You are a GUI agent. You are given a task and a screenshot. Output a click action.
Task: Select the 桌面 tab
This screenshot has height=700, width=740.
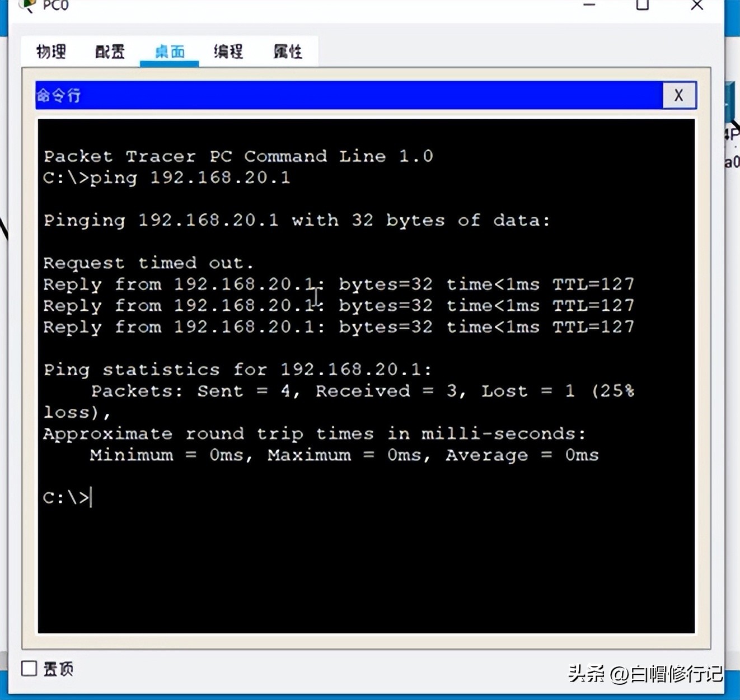pos(170,52)
